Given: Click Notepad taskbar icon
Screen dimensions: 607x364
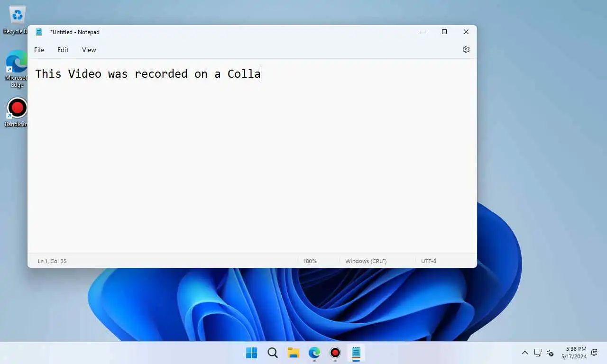Looking at the screenshot, I should coord(356,353).
